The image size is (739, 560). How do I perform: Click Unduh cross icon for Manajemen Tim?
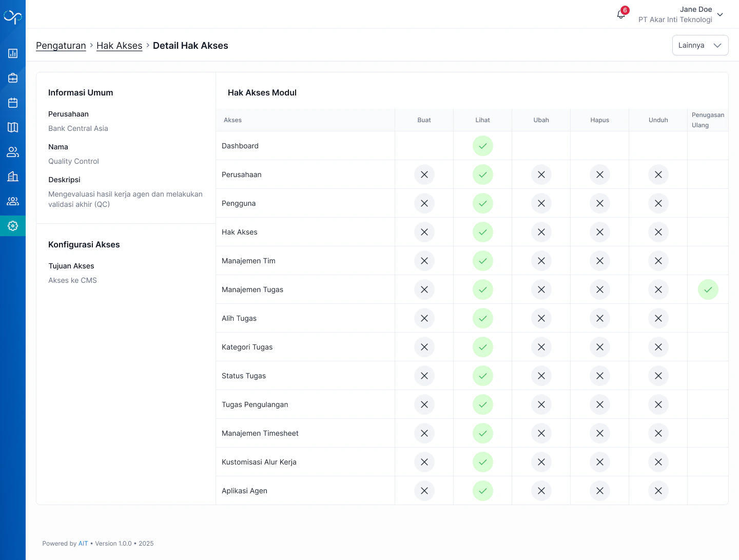658,261
